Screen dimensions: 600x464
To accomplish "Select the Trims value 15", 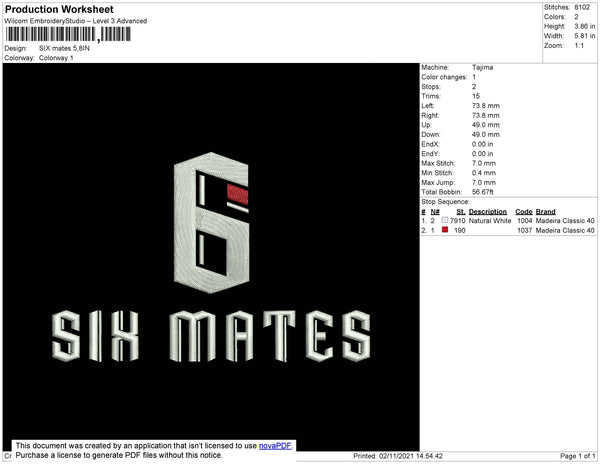I will (476, 96).
